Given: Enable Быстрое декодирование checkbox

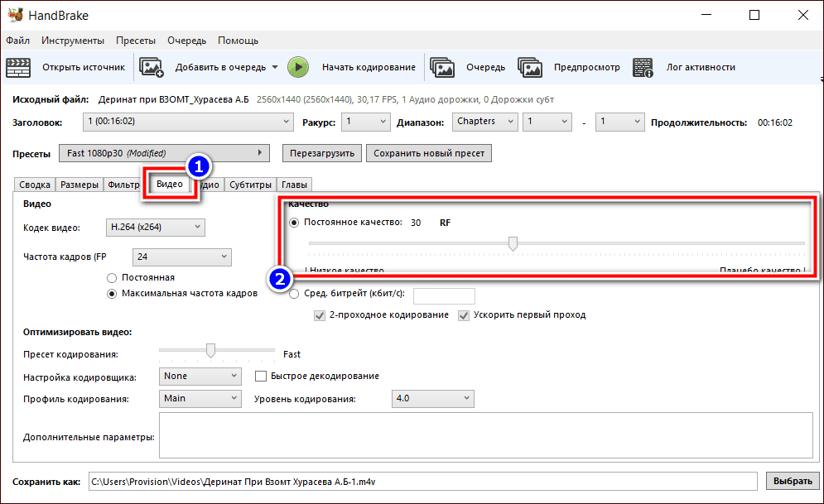Looking at the screenshot, I should 261,376.
